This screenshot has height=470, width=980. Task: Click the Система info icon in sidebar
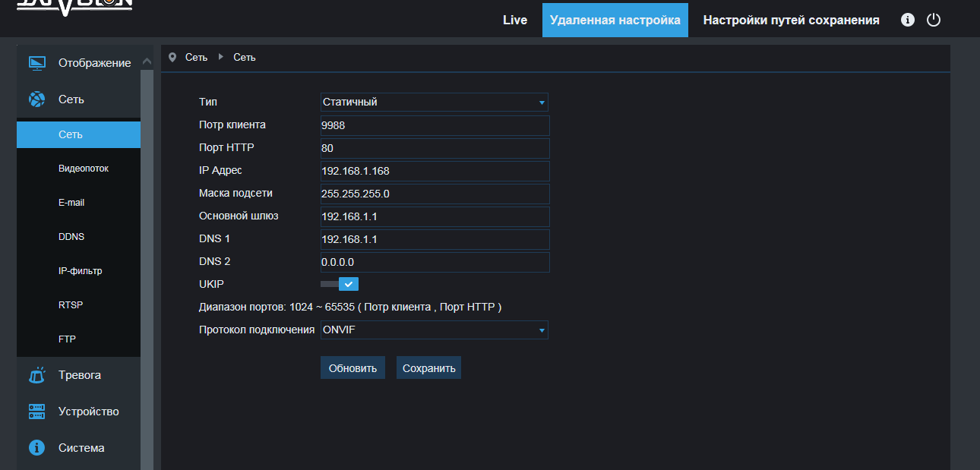click(x=37, y=448)
